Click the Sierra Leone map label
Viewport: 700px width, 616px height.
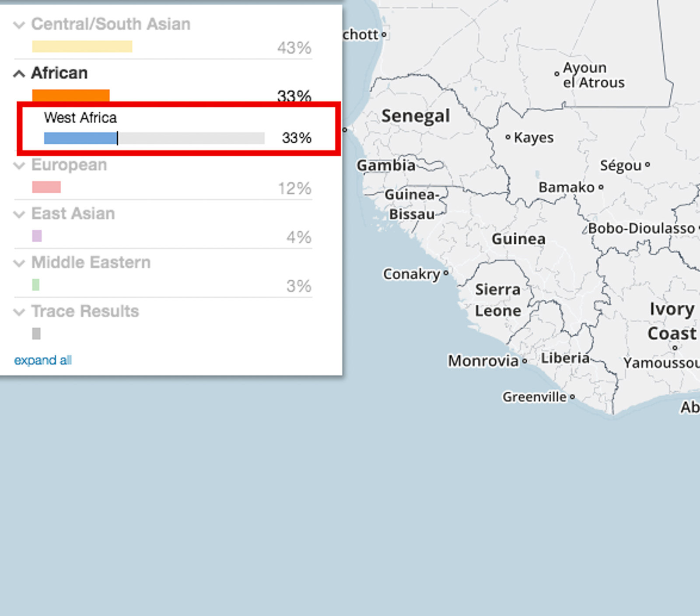coord(498,300)
